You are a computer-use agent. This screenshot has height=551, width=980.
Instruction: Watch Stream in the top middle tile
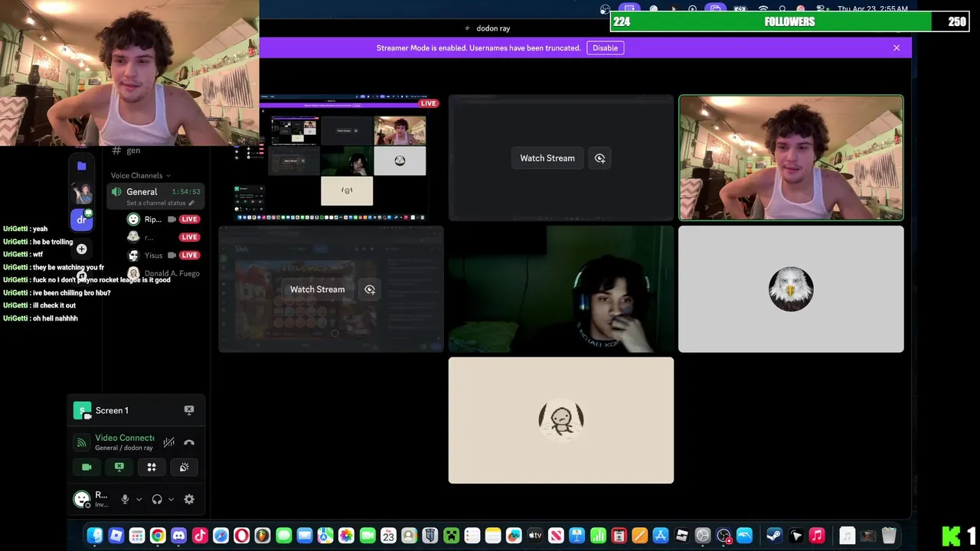click(547, 158)
